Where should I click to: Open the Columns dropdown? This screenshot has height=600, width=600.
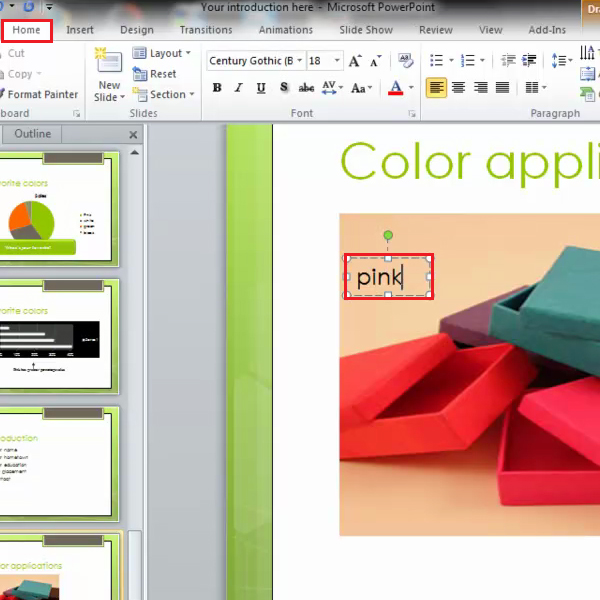(536, 88)
